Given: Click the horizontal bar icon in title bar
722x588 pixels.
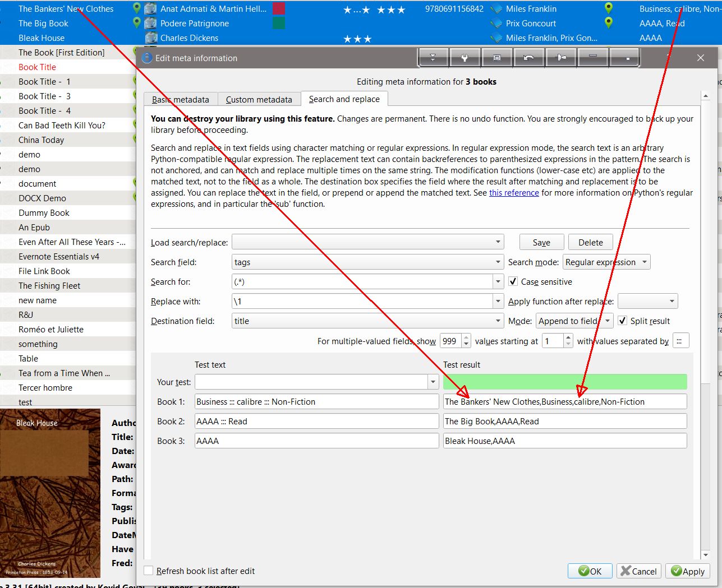Looking at the screenshot, I should [593, 58].
